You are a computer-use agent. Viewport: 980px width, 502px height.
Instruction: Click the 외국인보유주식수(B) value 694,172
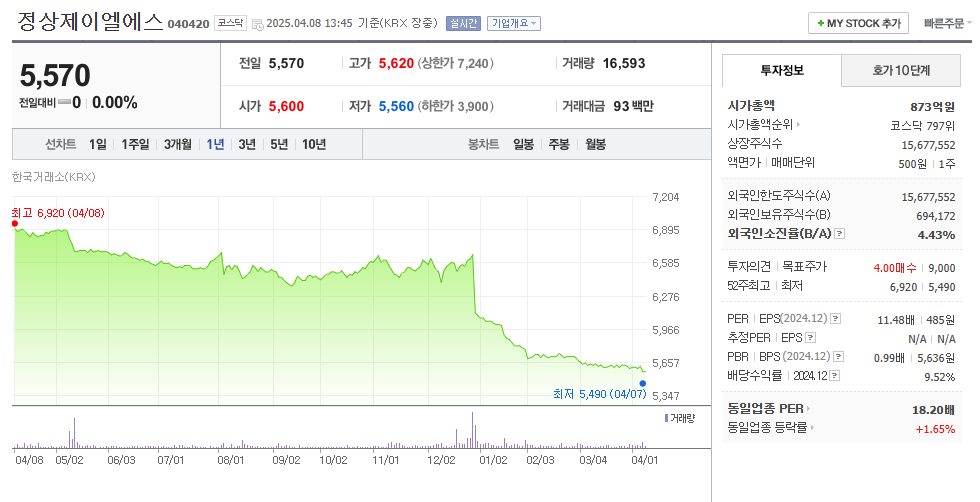tap(936, 216)
